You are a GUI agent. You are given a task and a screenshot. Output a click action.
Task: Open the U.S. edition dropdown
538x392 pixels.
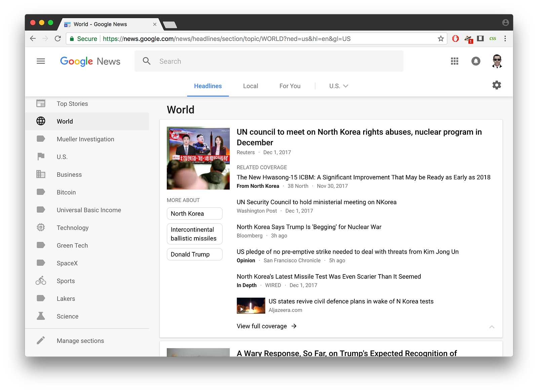[x=339, y=86]
